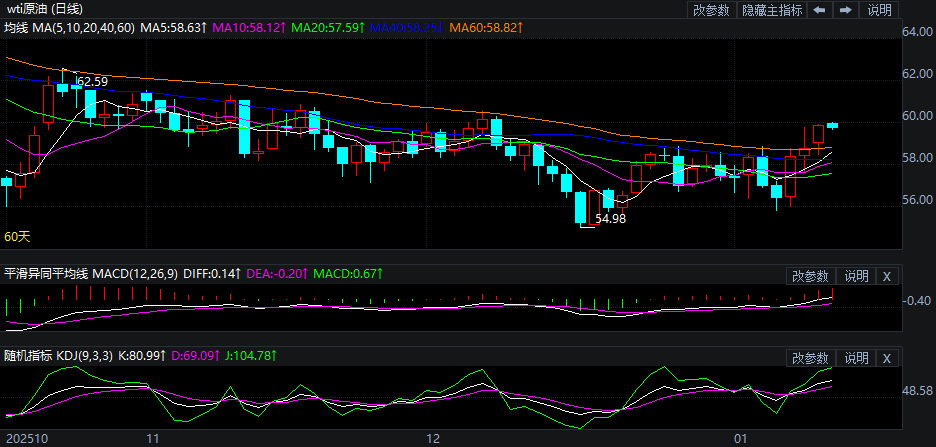The height and width of the screenshot is (447, 936).
Task: Close the MACD indicator panel with X
Action: pyautogui.click(x=887, y=275)
